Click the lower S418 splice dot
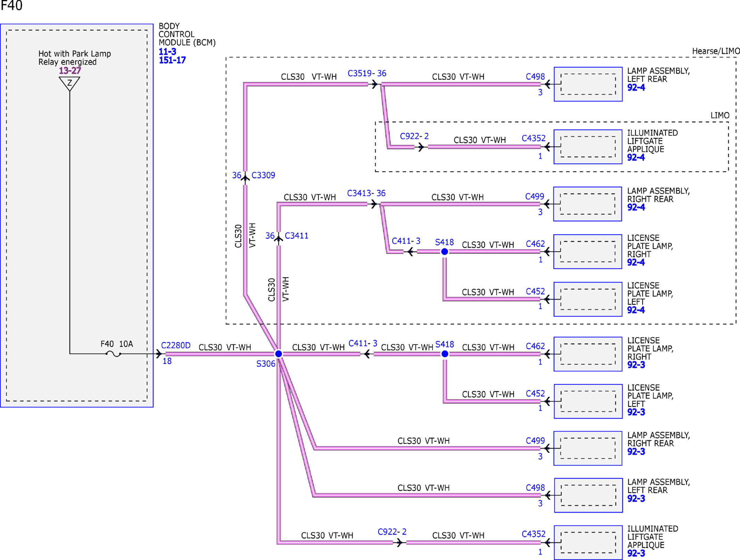This screenshot has height=560, width=740. click(444, 354)
